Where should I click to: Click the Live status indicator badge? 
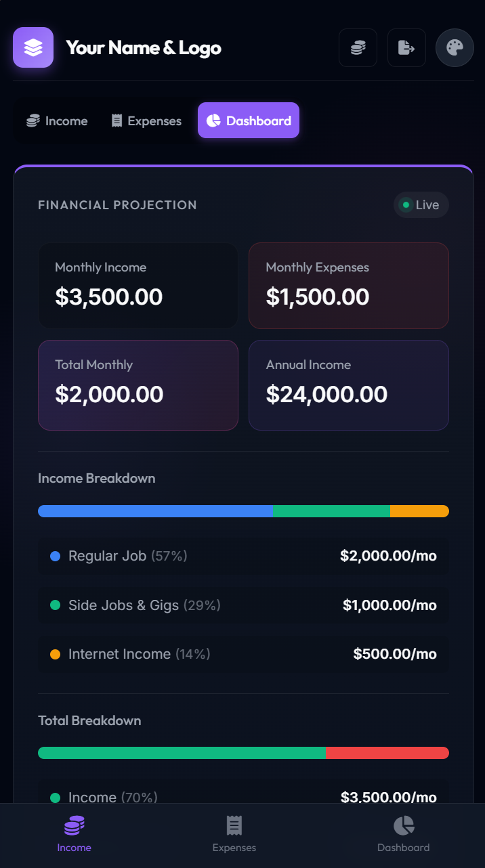click(421, 205)
